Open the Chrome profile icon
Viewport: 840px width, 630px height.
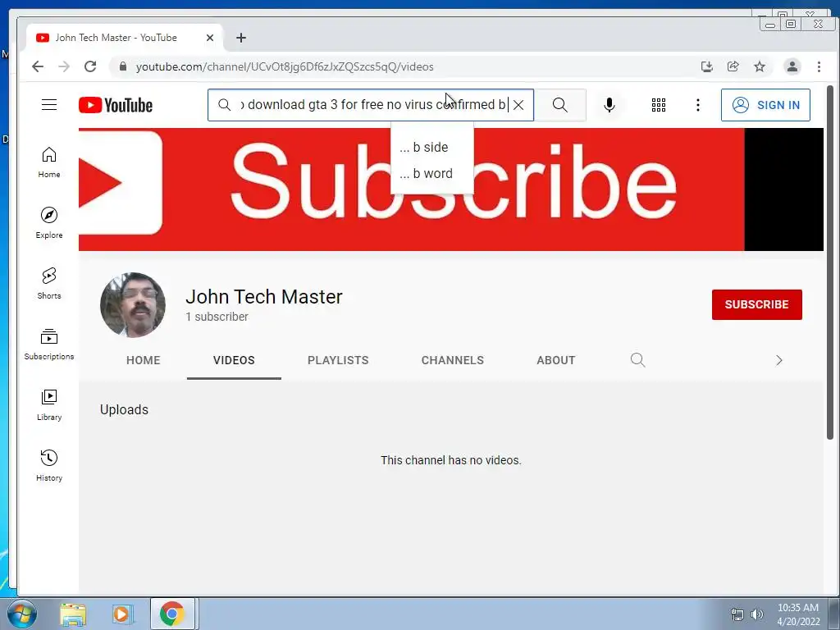point(792,66)
